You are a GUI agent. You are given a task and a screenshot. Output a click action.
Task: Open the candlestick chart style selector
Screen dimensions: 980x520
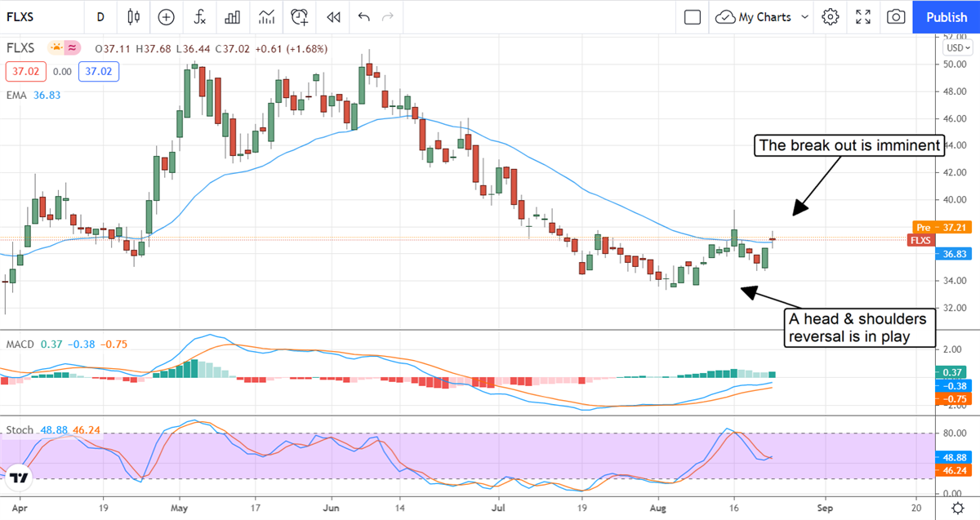pyautogui.click(x=134, y=16)
